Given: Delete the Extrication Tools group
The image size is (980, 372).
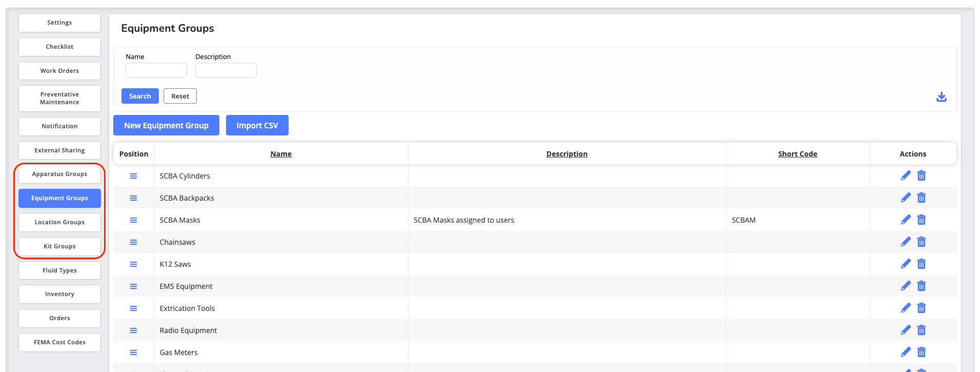Looking at the screenshot, I should pyautogui.click(x=922, y=308).
